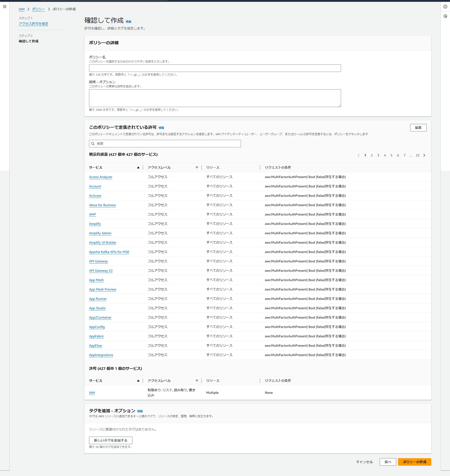
Task: Open the アクセスレベル filter in the allow table
Action: (x=197, y=381)
